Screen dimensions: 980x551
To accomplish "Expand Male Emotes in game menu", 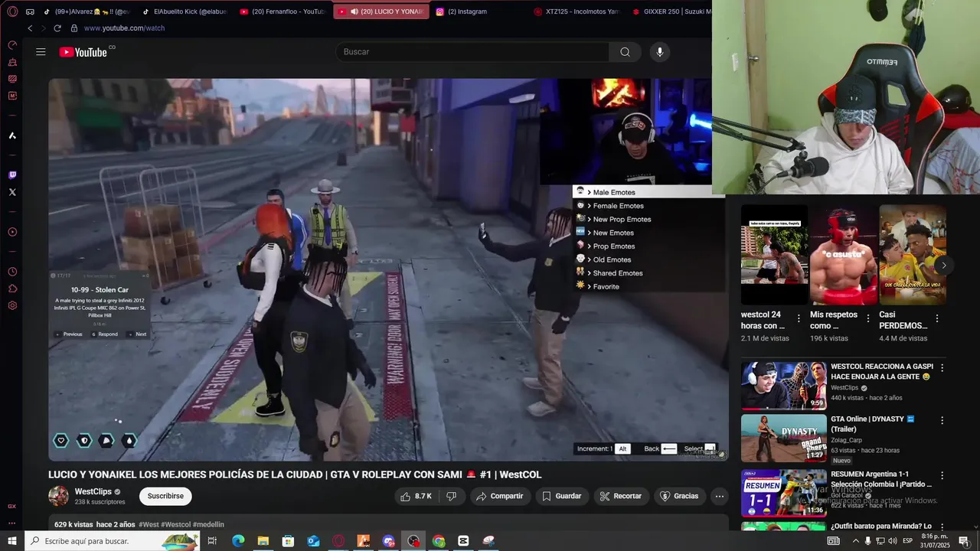I will (648, 192).
